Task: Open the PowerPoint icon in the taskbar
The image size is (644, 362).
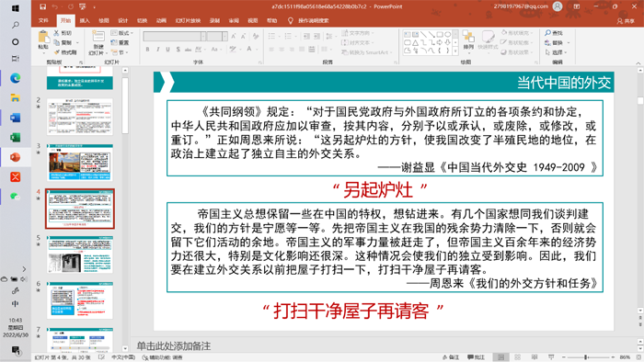Action: click(x=16, y=157)
